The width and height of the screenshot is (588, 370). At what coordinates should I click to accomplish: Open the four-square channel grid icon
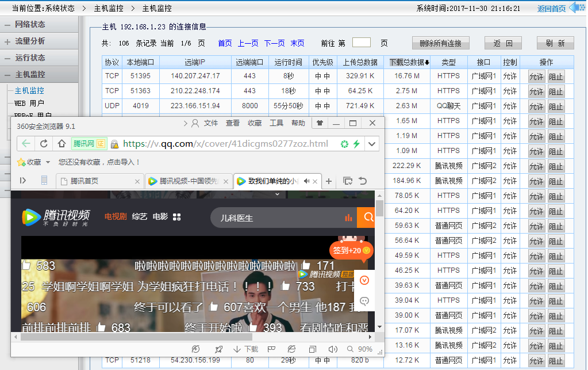176,217
